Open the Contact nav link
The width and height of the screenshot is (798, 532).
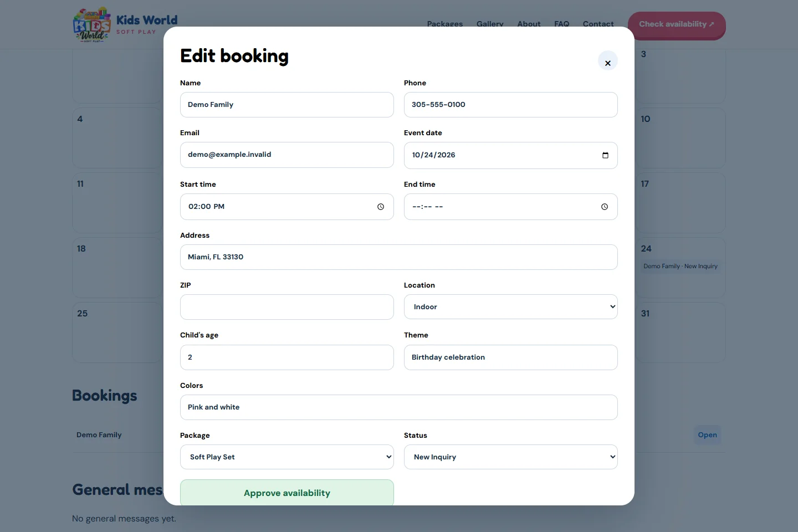point(598,24)
